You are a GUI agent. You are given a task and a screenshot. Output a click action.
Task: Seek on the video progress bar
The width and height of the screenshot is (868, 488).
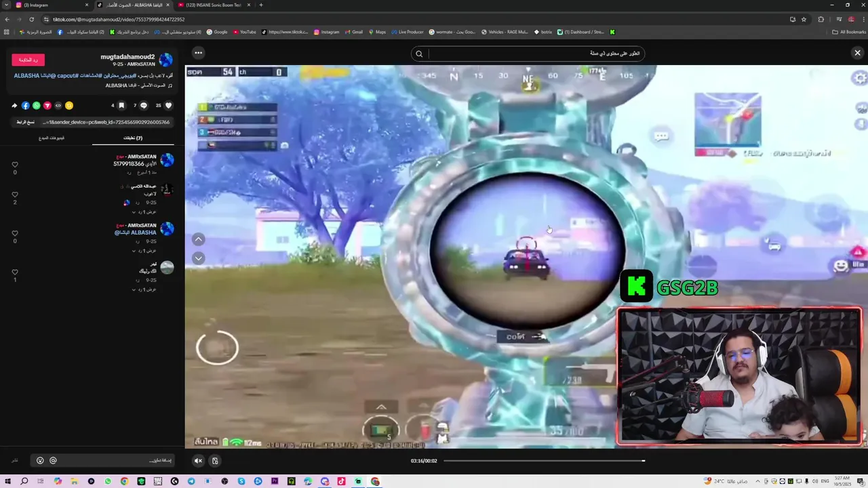tap(544, 461)
